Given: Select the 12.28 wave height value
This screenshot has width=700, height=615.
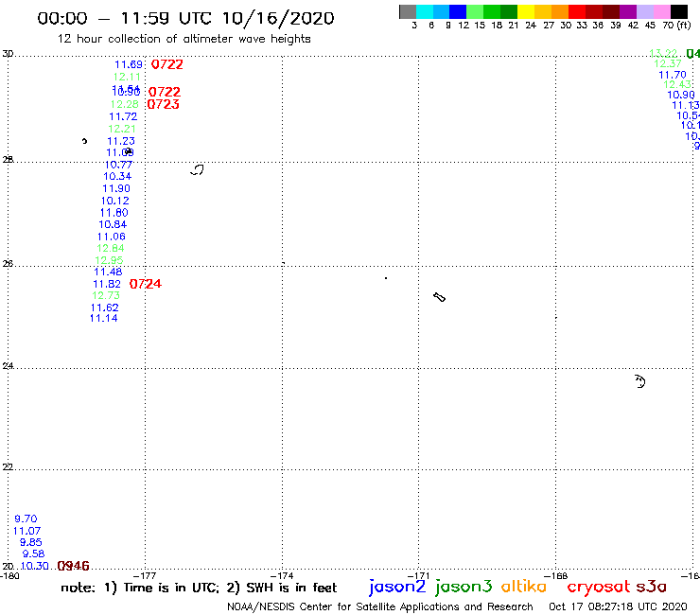Looking at the screenshot, I should pyautogui.click(x=125, y=104).
